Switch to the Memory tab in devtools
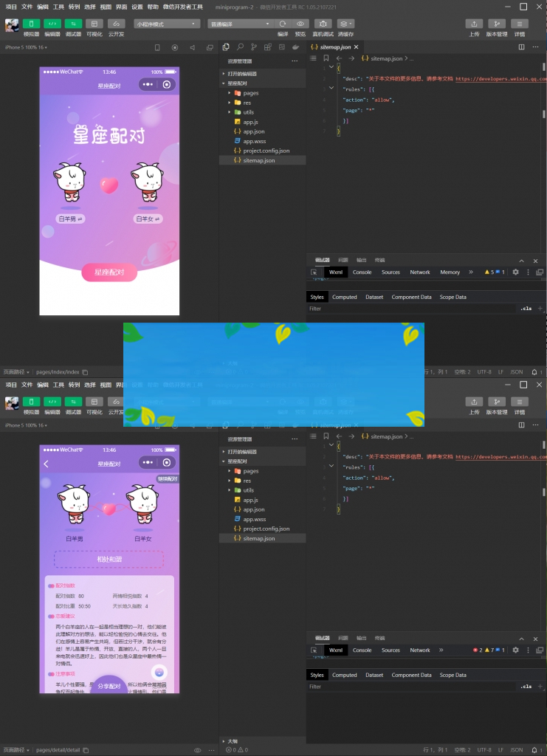Viewport: 547px width, 756px height. [x=450, y=272]
